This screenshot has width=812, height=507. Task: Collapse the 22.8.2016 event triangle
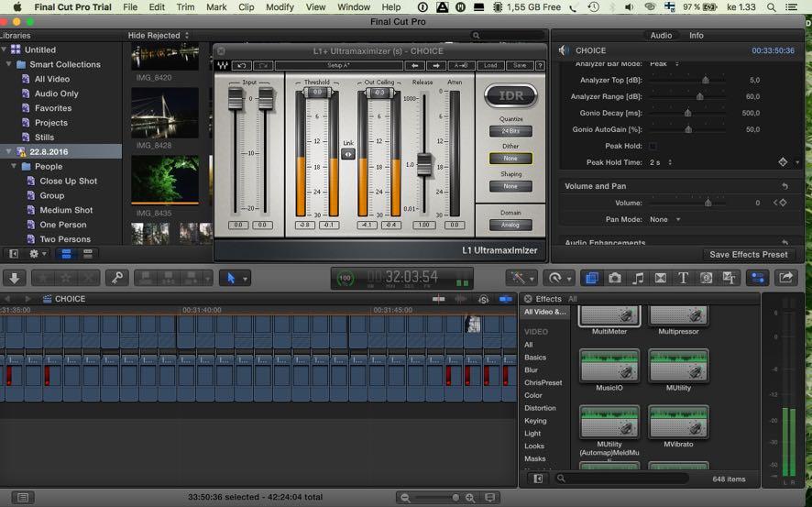[8, 152]
